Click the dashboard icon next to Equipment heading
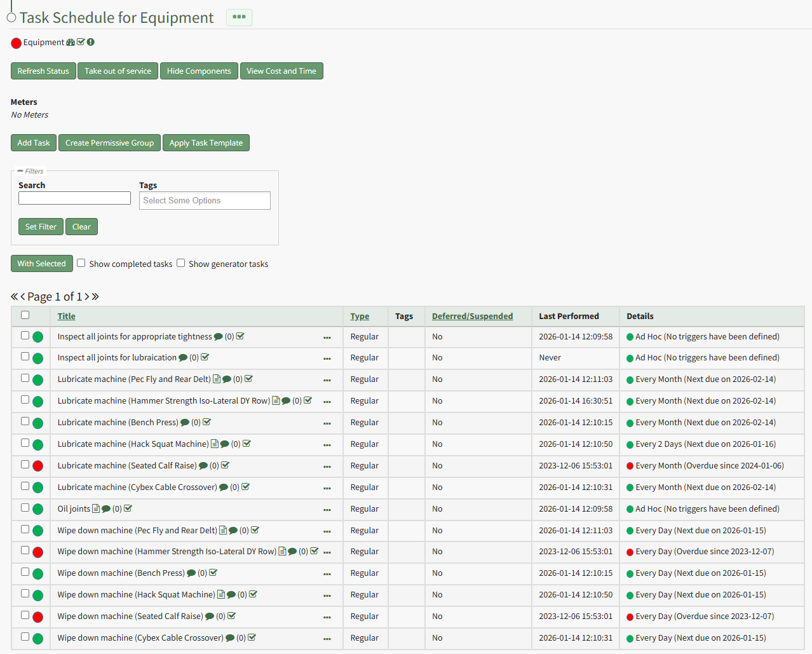 pos(71,43)
